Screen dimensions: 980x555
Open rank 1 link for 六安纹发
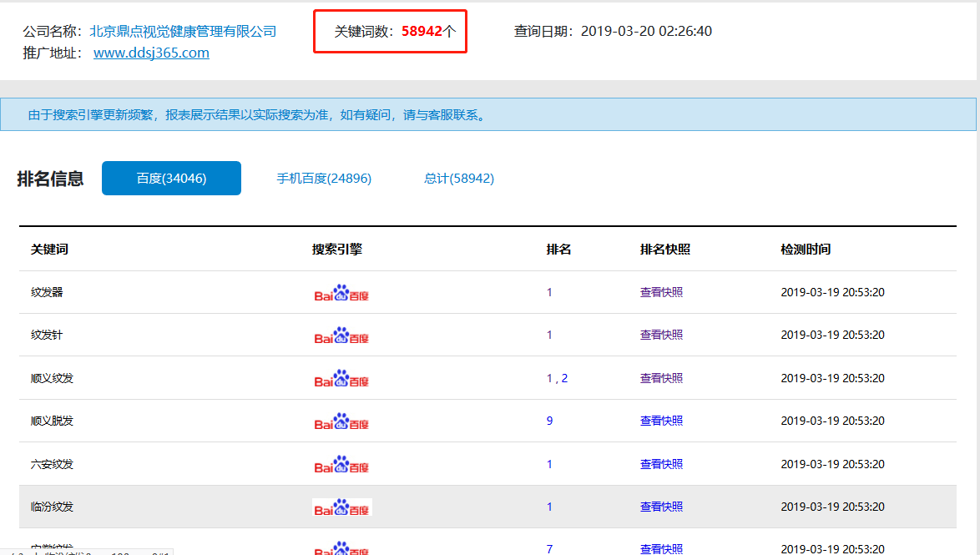tap(549, 464)
